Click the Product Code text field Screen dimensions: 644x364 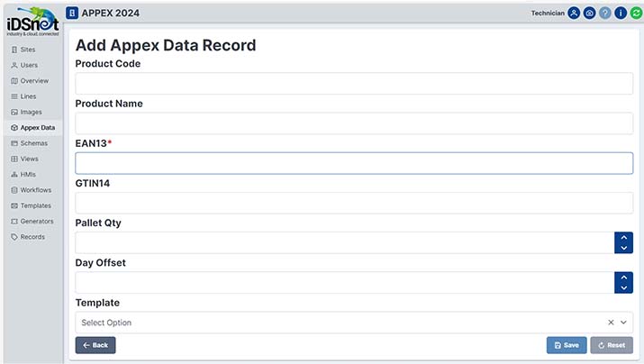point(354,84)
